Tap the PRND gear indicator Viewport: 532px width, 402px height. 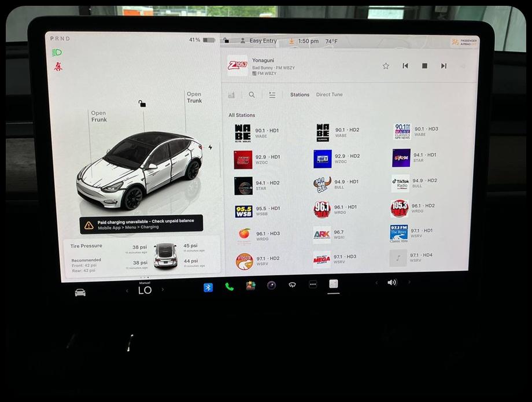pyautogui.click(x=60, y=39)
